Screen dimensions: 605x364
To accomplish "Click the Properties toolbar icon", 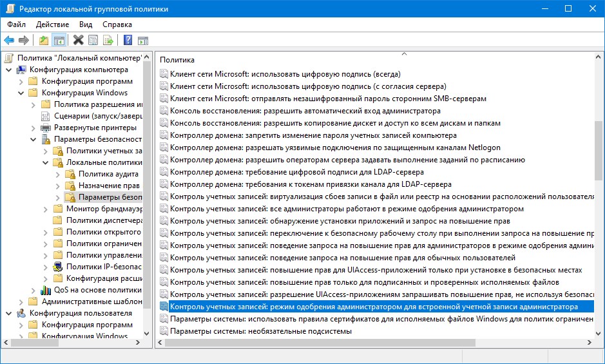I will [93, 40].
